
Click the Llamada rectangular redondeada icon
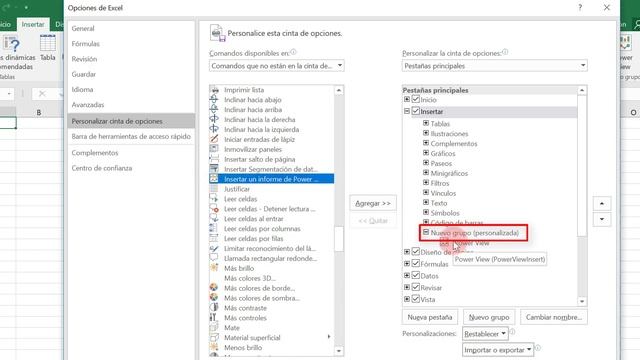point(214,258)
